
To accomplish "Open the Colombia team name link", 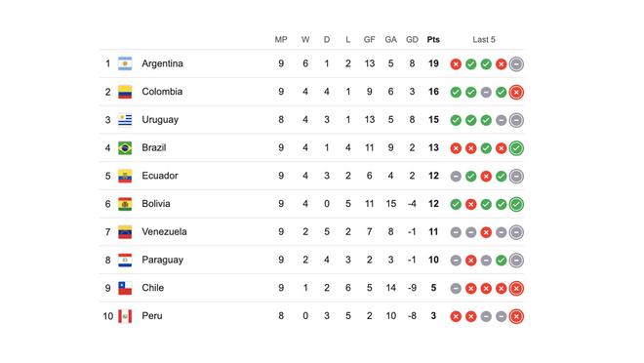I will point(162,92).
